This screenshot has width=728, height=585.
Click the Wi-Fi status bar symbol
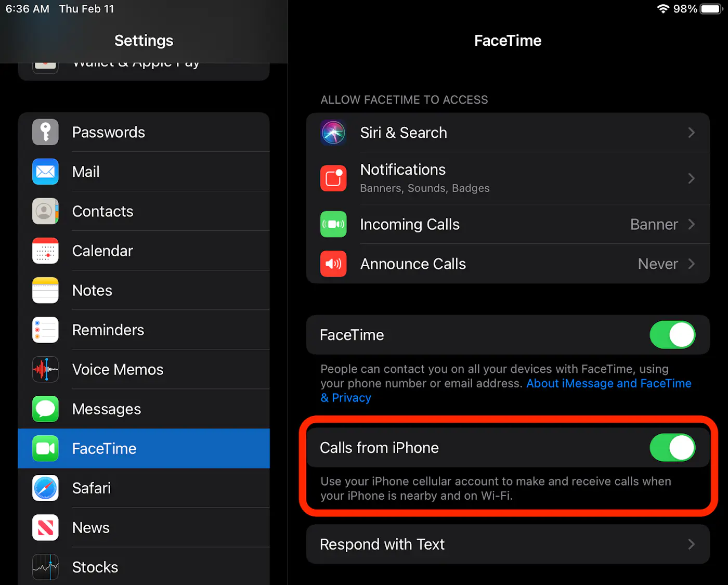pyautogui.click(x=662, y=8)
